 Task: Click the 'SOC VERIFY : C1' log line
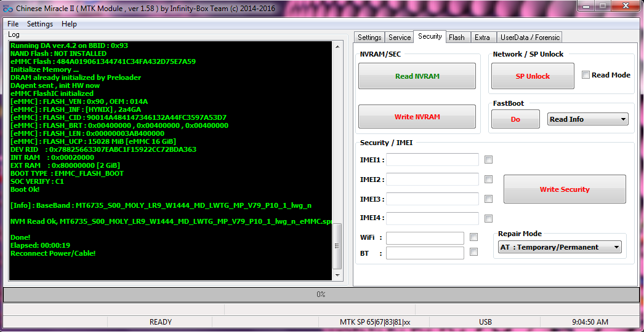37,181
